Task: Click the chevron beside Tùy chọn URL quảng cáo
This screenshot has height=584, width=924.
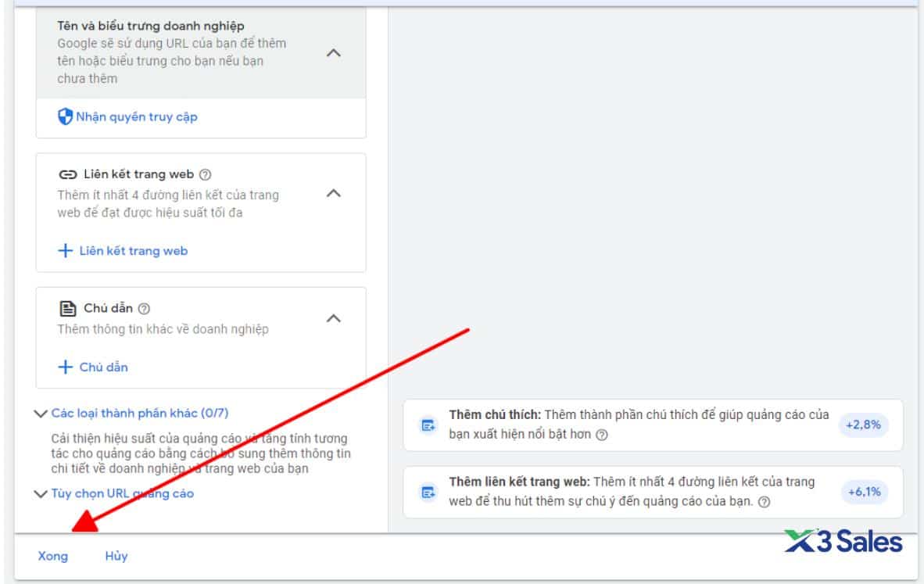Action: [41, 494]
